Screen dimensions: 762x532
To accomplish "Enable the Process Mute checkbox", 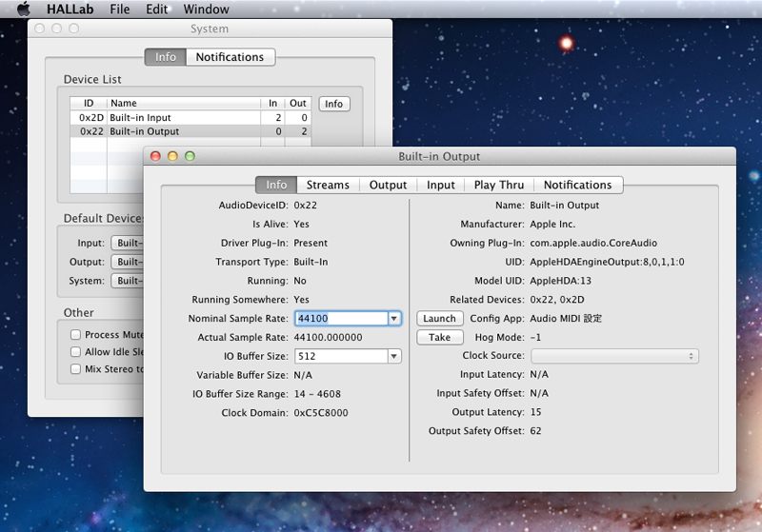I will click(75, 335).
